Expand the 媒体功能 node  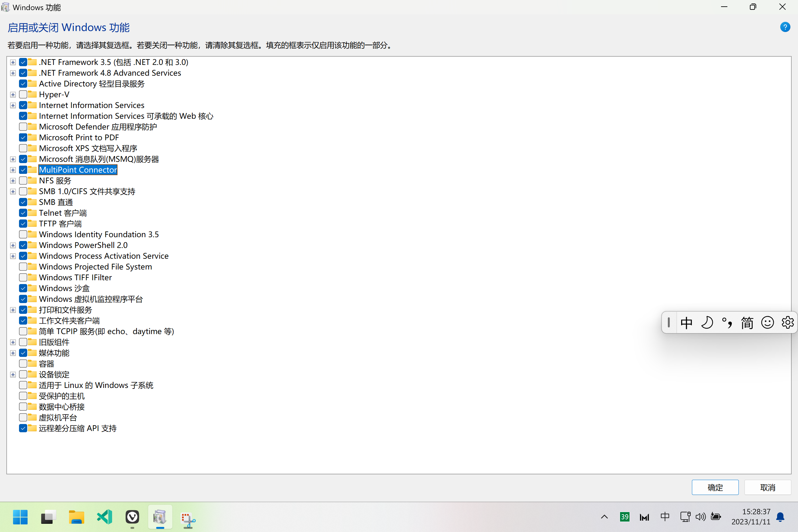[13, 353]
